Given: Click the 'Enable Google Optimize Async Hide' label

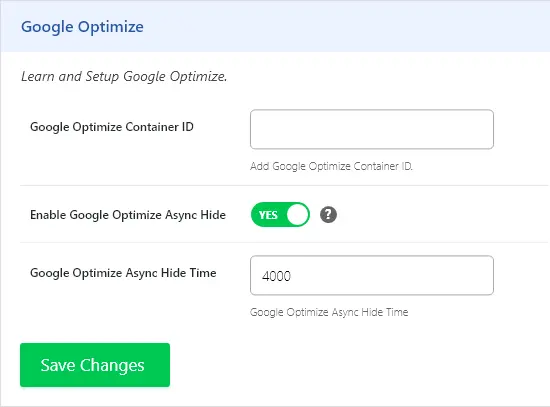Looking at the screenshot, I should [128, 215].
